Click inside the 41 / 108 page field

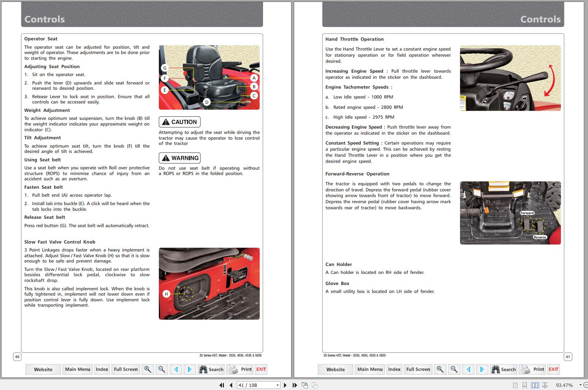point(253,385)
